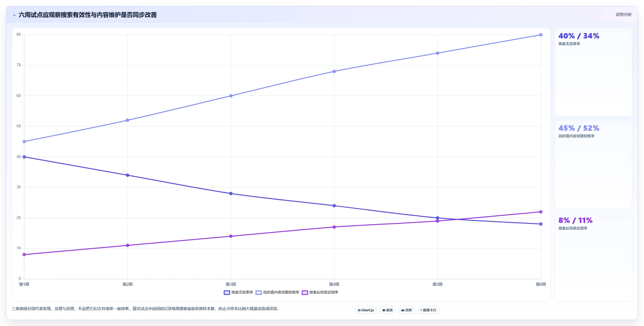Select 第1周 point on 搜索无结果率 line
The image size is (644, 326).
click(24, 157)
